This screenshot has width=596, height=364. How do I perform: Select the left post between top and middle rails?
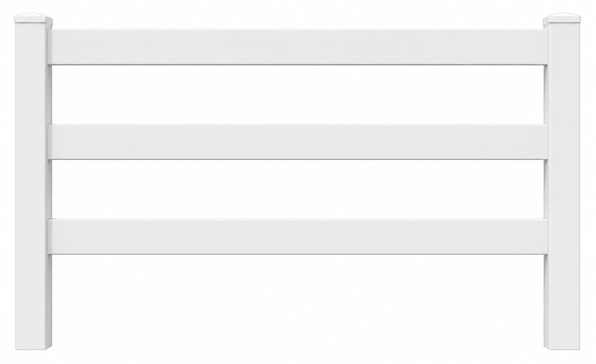[x=33, y=95]
